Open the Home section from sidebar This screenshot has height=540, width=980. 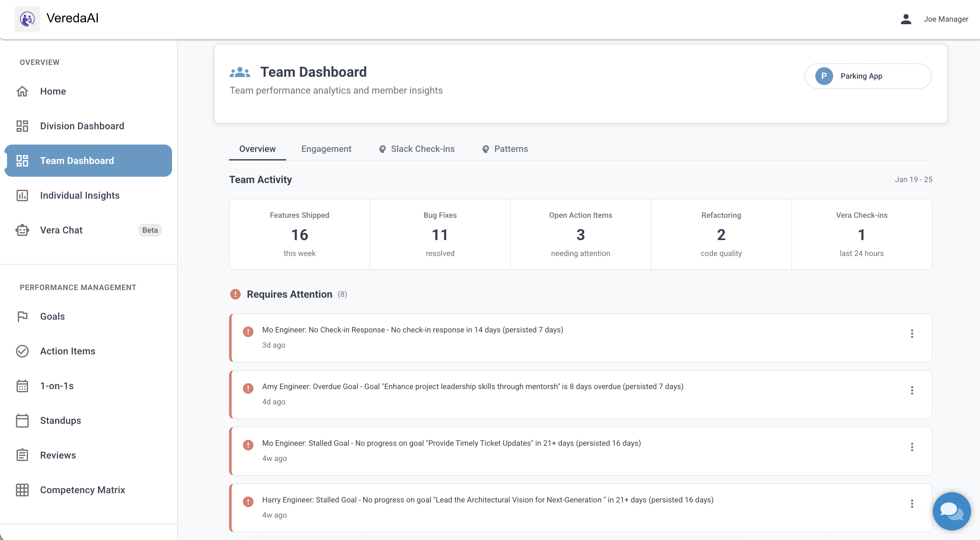point(53,91)
